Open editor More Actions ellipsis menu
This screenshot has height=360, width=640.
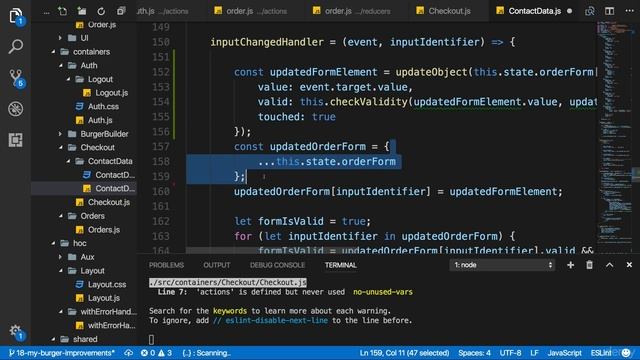(x=629, y=11)
